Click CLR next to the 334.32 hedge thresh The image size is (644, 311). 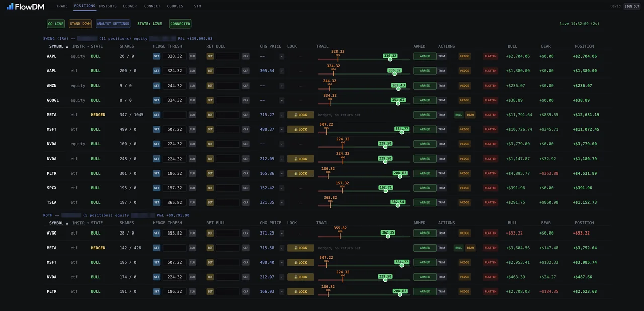(192, 100)
